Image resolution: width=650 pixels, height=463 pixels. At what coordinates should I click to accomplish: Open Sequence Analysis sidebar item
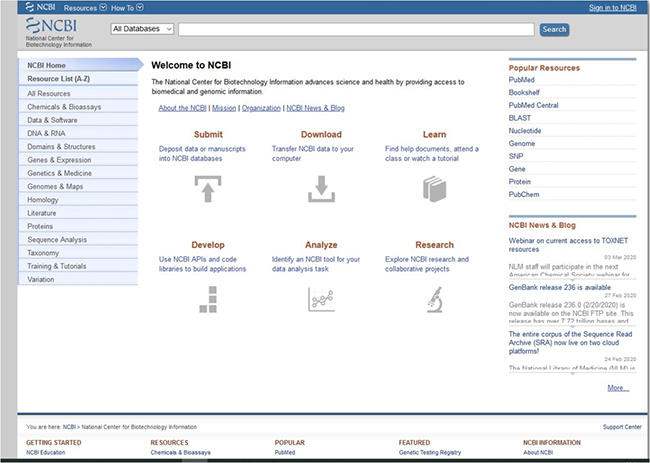[78, 239]
